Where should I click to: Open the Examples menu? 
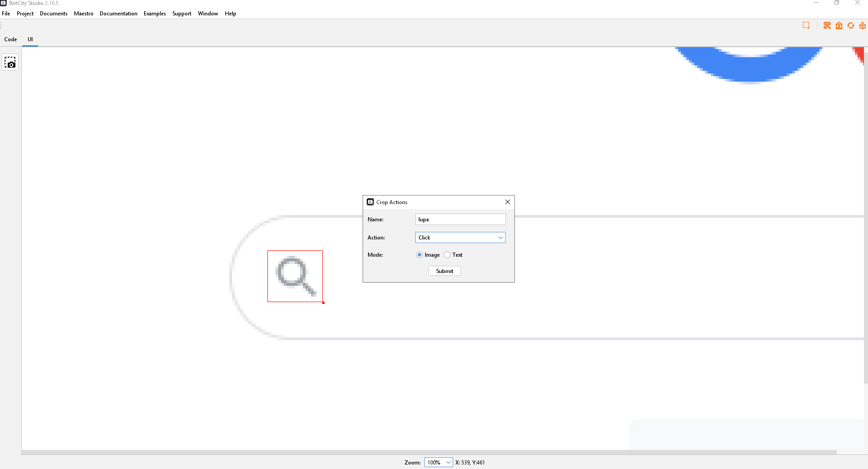(x=155, y=14)
